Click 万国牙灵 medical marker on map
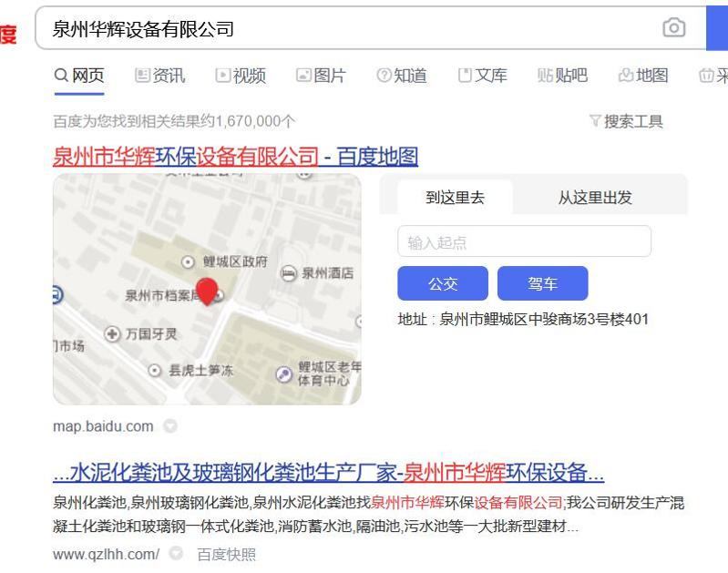This screenshot has width=728, height=573. pos(112,333)
